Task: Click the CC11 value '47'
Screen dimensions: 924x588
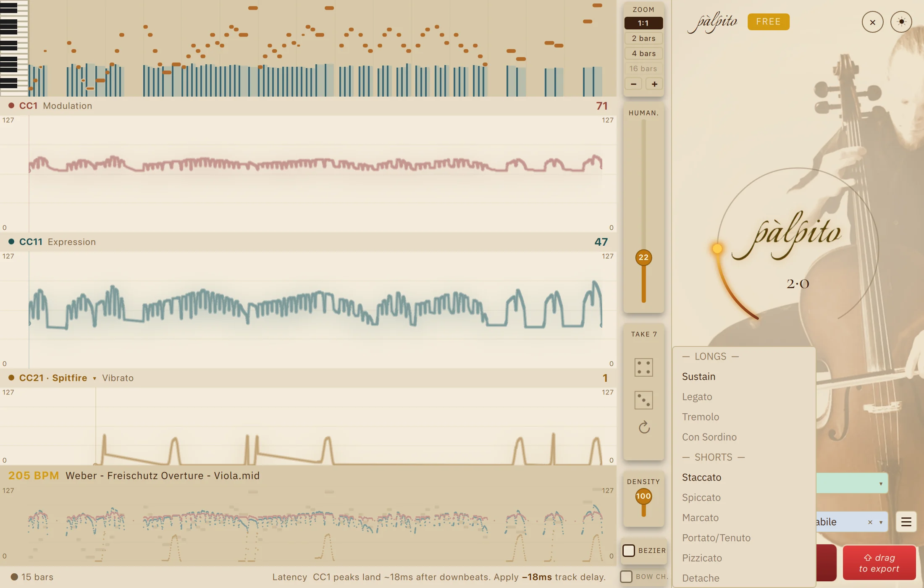Action: tap(601, 242)
